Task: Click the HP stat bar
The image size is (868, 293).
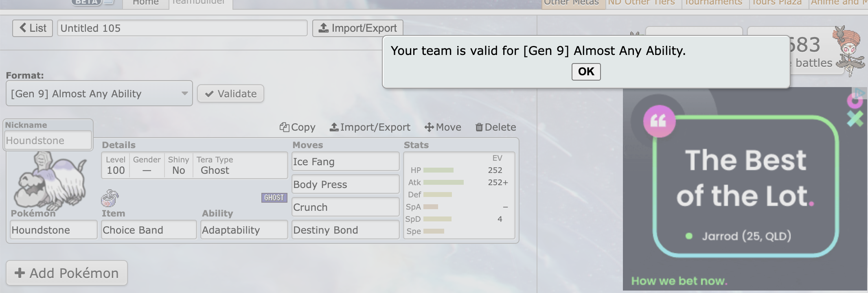Action: [x=438, y=170]
